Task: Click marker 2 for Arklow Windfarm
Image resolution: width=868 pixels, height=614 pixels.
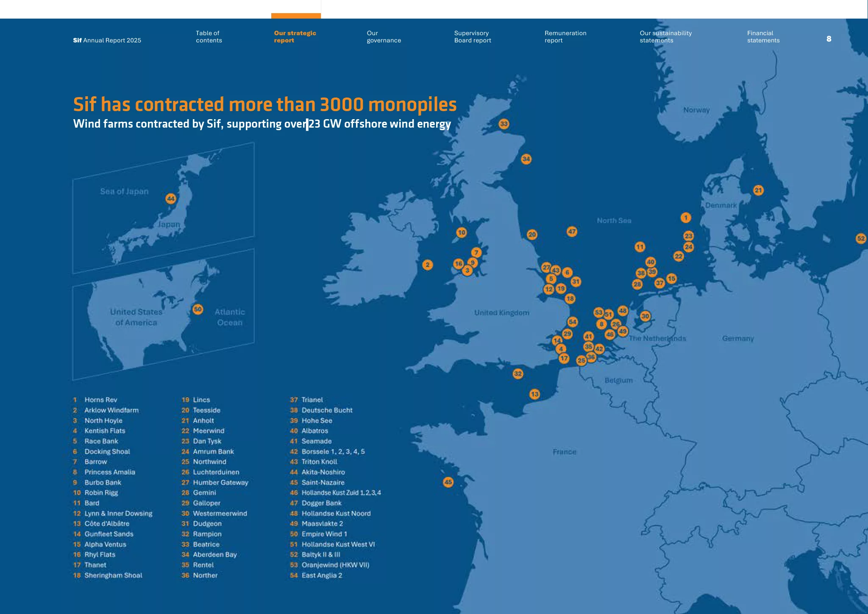Action: point(428,265)
